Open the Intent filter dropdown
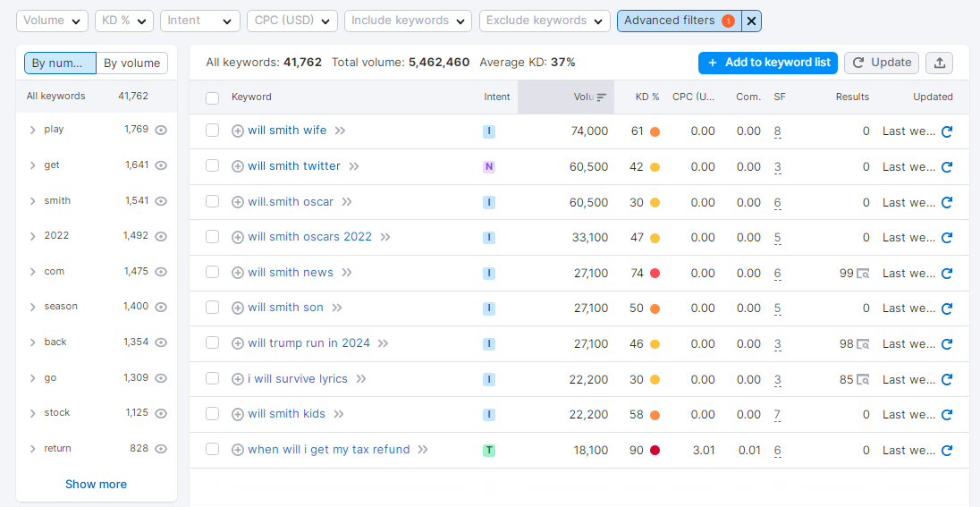This screenshot has height=507, width=980. point(200,21)
